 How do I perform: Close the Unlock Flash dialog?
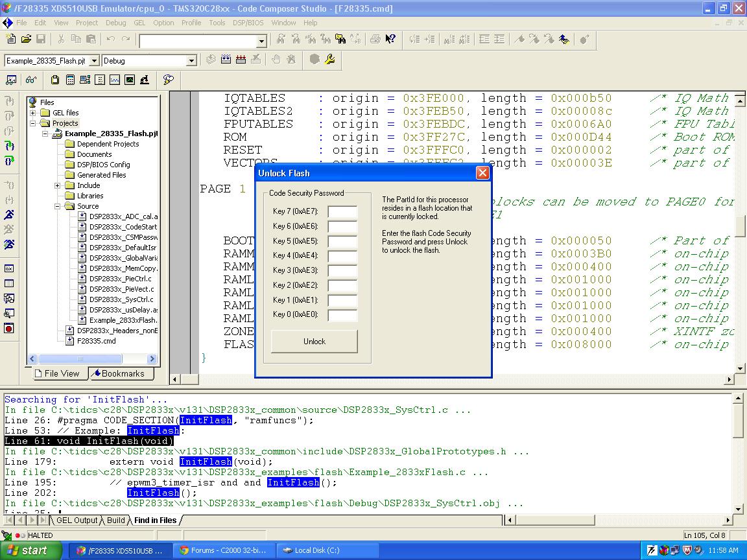482,173
